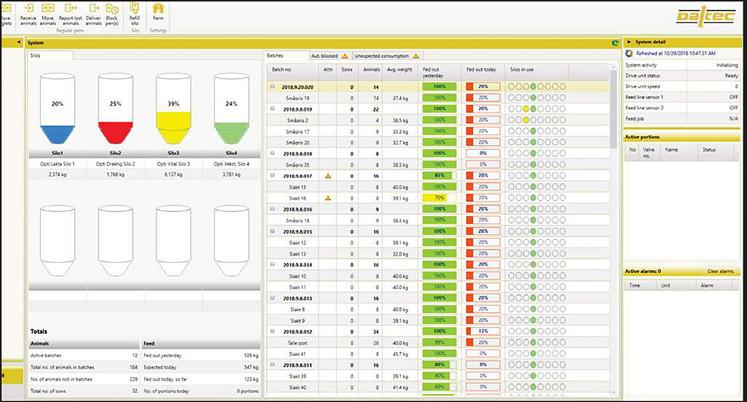Image resolution: width=747 pixels, height=402 pixels.
Task: Collapse batch 2018.9.8.013
Action: tap(273, 298)
